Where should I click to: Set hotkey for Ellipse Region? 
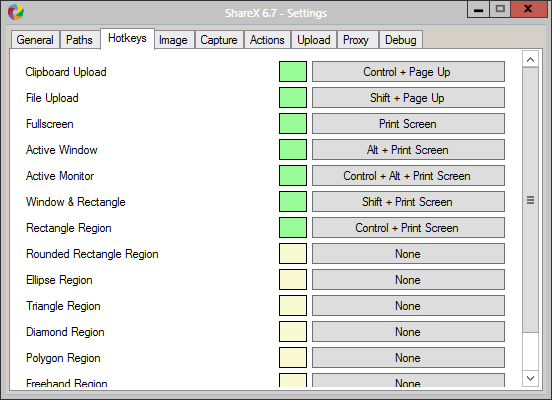pyautogui.click(x=408, y=280)
